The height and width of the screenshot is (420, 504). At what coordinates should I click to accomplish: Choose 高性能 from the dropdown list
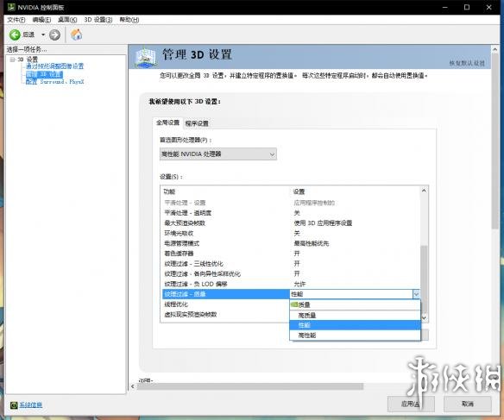[356, 335]
